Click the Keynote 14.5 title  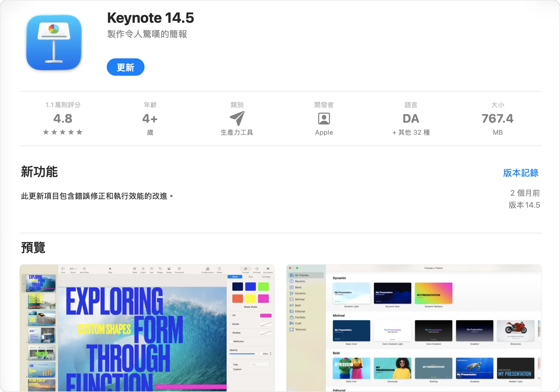pos(150,18)
